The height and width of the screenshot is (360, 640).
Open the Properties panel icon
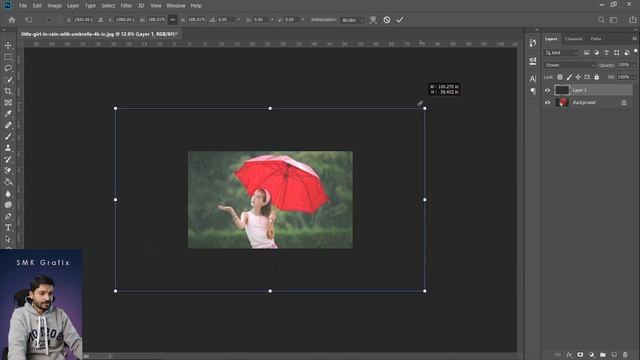tap(533, 61)
